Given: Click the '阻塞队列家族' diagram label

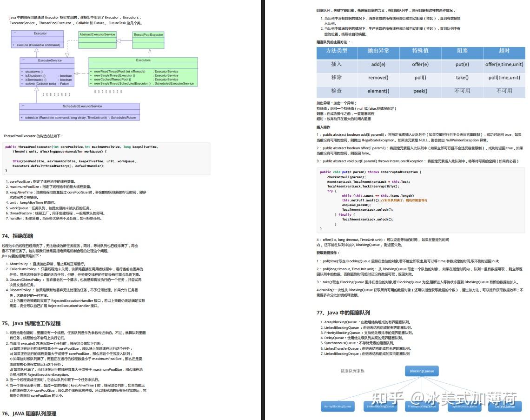Looking at the screenshot, I should click(x=352, y=371).
